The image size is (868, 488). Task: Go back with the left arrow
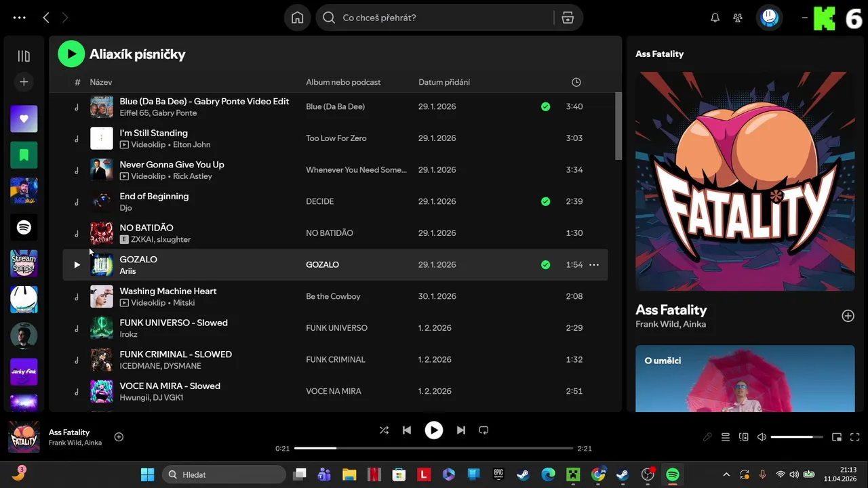coord(46,18)
